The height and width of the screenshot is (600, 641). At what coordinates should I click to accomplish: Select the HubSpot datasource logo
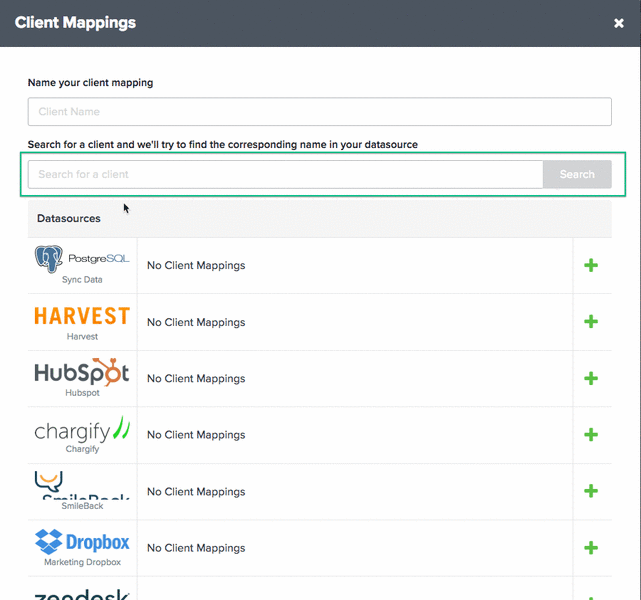pos(82,372)
